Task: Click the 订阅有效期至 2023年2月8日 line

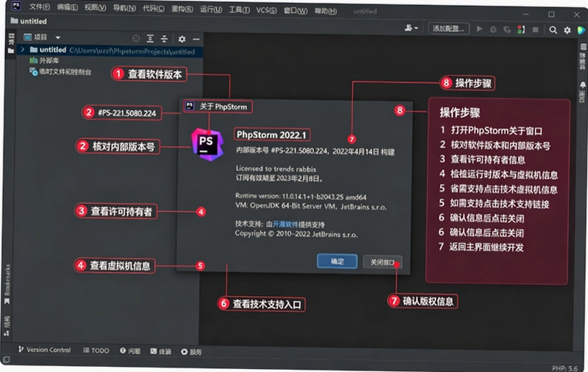Action: [x=279, y=178]
